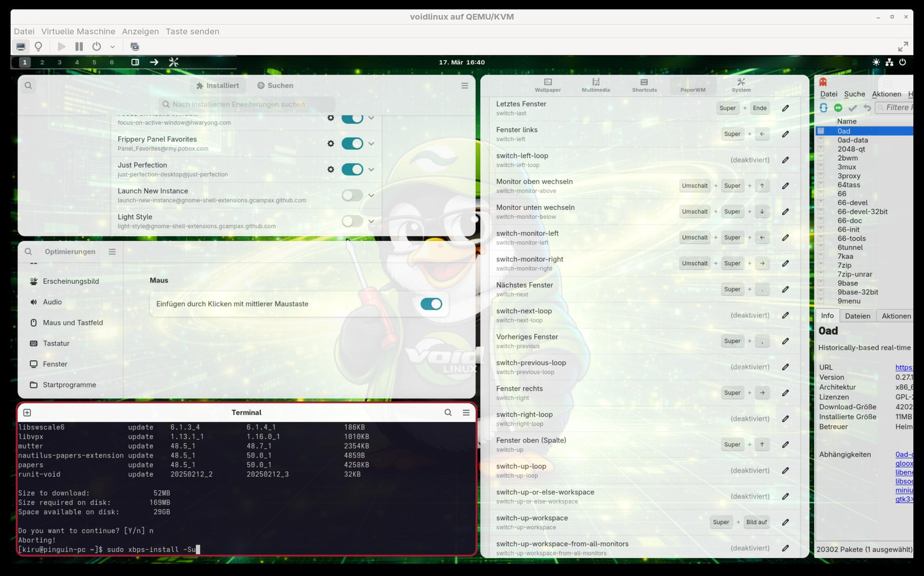Image resolution: width=924 pixels, height=576 pixels.
Task: Click the installed extensions search field
Action: (246, 104)
